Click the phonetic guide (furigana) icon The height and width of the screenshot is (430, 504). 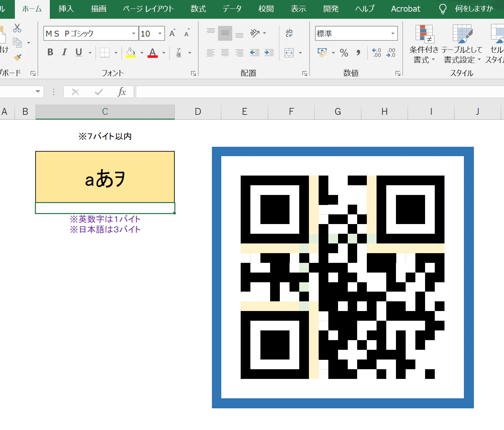click(179, 52)
